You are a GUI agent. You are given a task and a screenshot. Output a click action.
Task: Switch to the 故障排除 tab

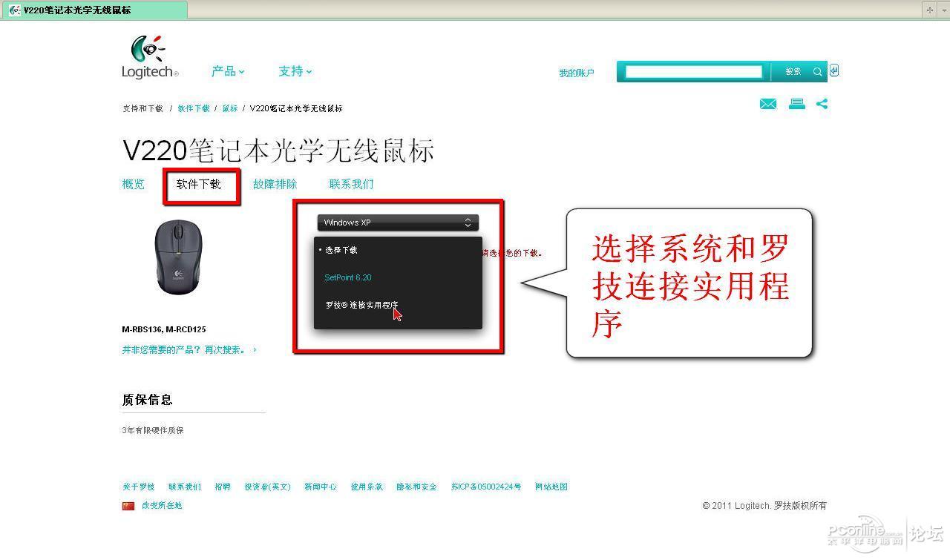tap(275, 184)
